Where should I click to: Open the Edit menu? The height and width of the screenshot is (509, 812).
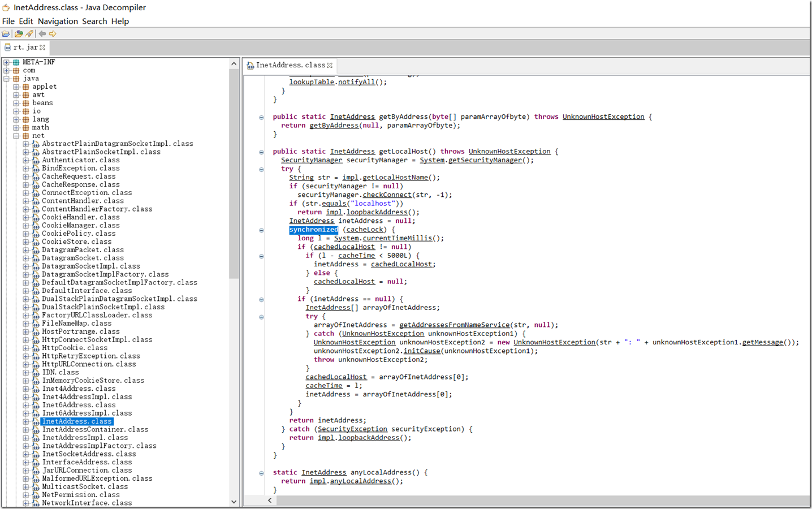click(26, 21)
